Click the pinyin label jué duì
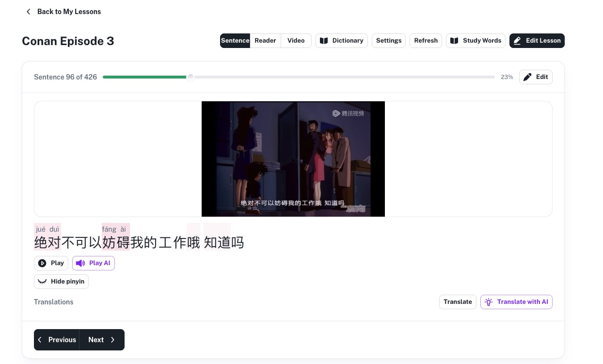The height and width of the screenshot is (364, 603). [x=48, y=229]
